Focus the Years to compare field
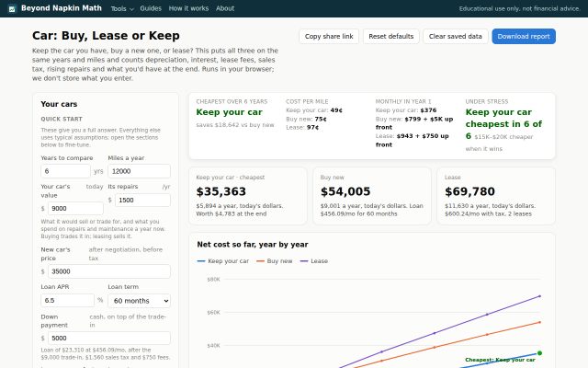Screen dimensions: 588x368 click(65, 171)
